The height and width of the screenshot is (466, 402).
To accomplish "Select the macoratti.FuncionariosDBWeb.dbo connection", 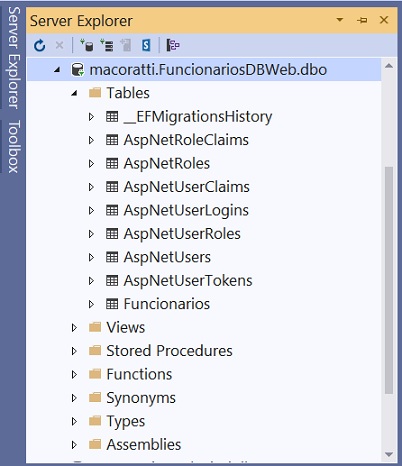I will 204,70.
